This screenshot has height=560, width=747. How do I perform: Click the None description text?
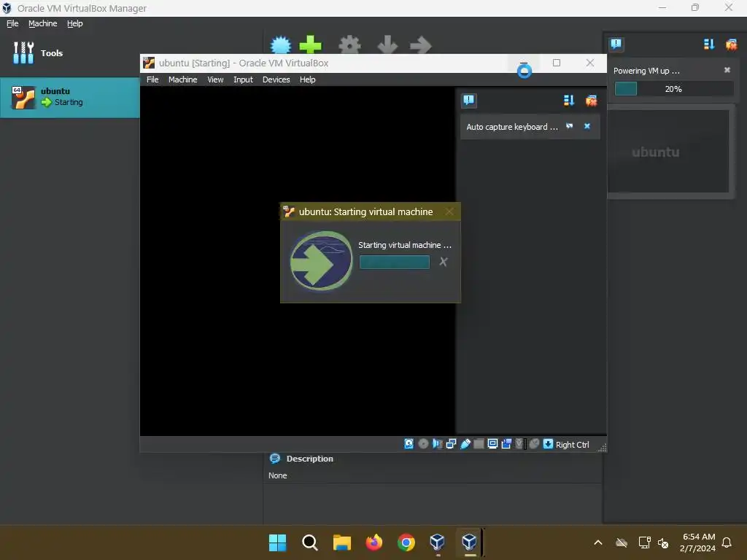277,475
